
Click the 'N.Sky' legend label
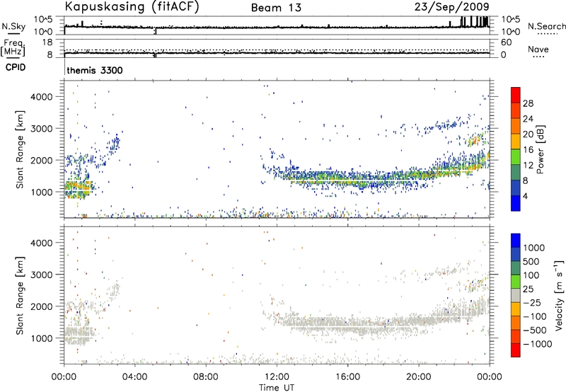[x=13, y=26]
